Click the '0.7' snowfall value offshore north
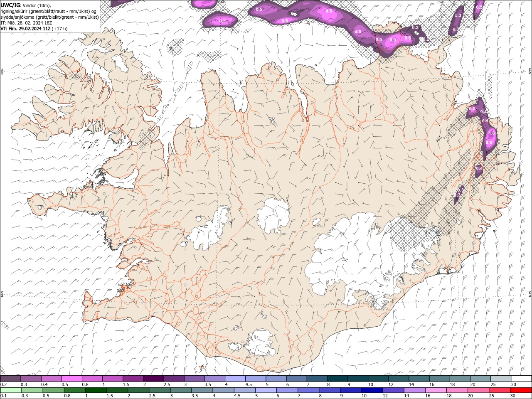The width and height of the screenshot is (532, 399). click(x=222, y=21)
